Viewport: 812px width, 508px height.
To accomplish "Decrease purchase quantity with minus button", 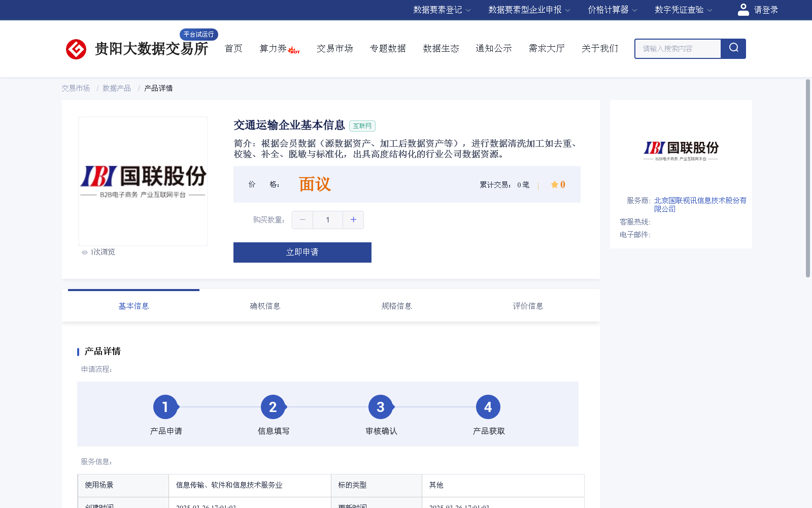I will (302, 219).
